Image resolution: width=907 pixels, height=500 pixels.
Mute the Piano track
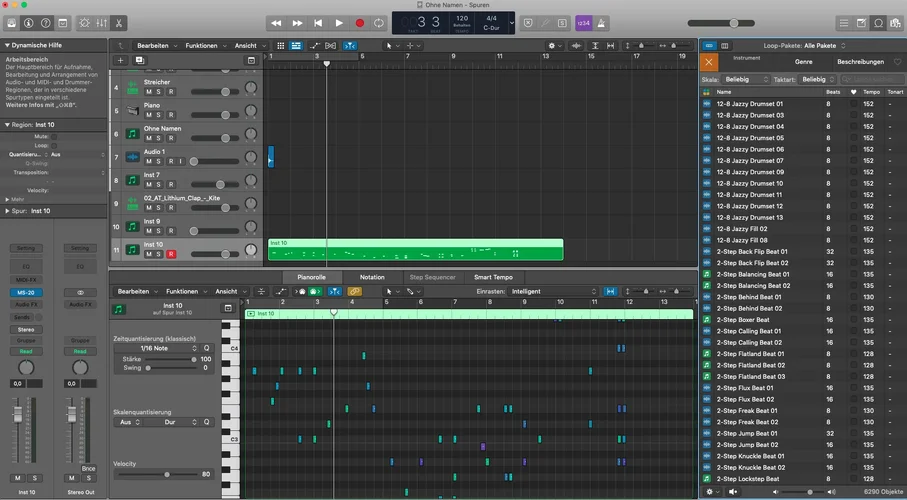click(148, 116)
